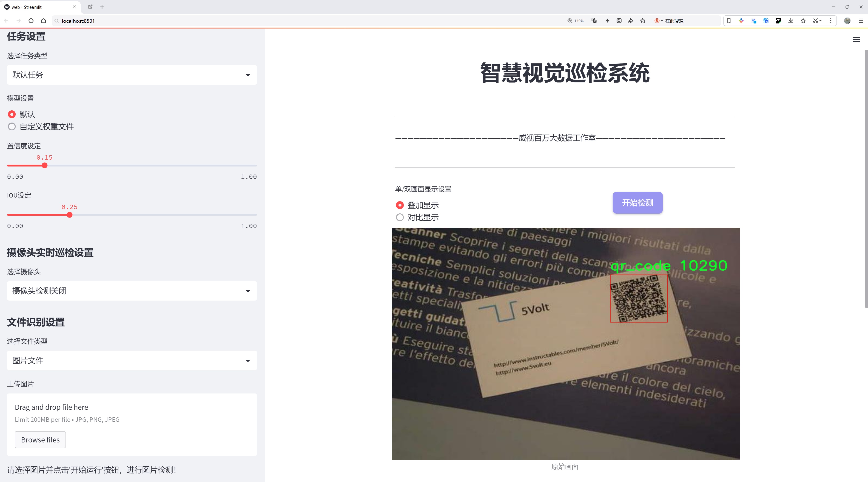Reload the page with refresh icon
868x482 pixels.
point(31,21)
